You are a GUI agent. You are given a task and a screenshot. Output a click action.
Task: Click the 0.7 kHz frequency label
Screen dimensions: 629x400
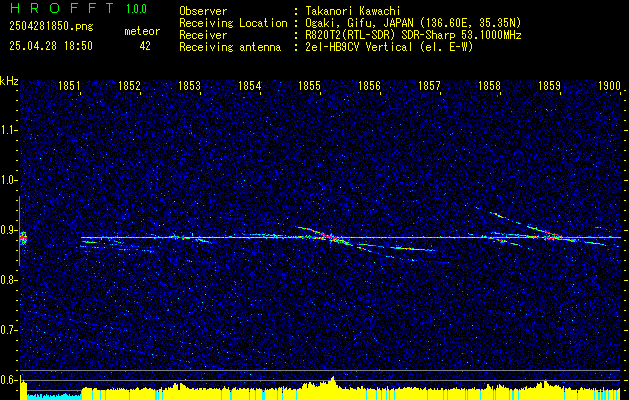[7, 330]
